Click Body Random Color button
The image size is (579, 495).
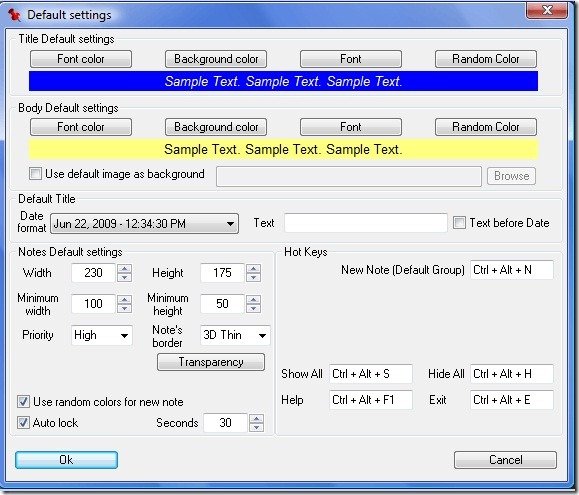point(486,127)
